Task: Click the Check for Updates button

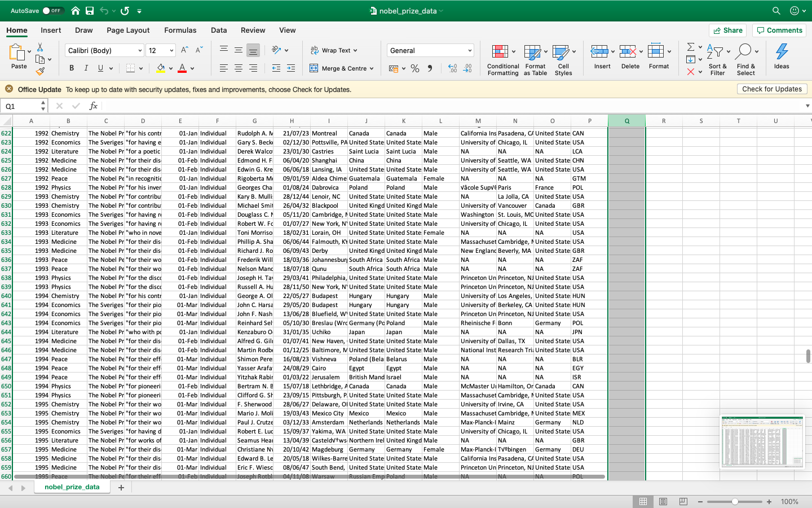Action: coord(772,89)
